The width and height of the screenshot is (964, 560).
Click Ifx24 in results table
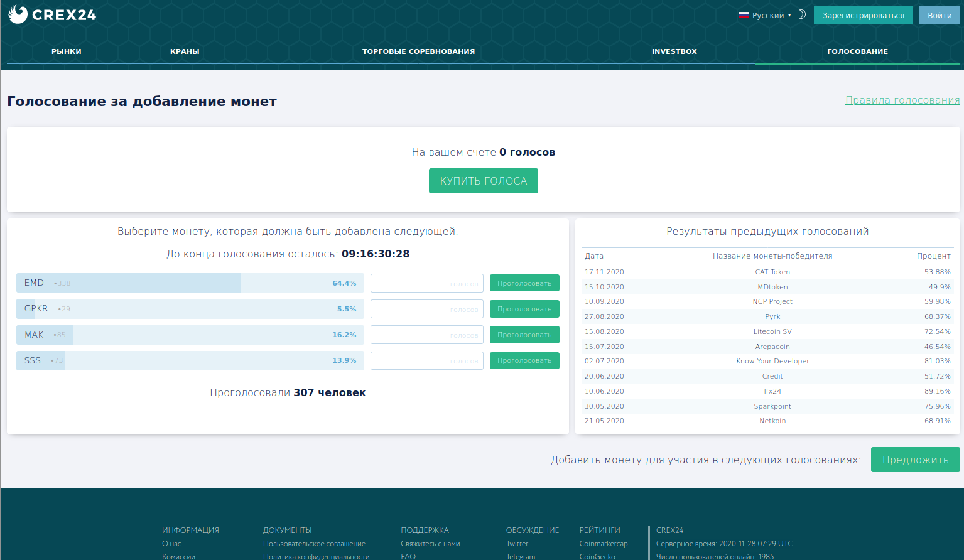pyautogui.click(x=772, y=391)
